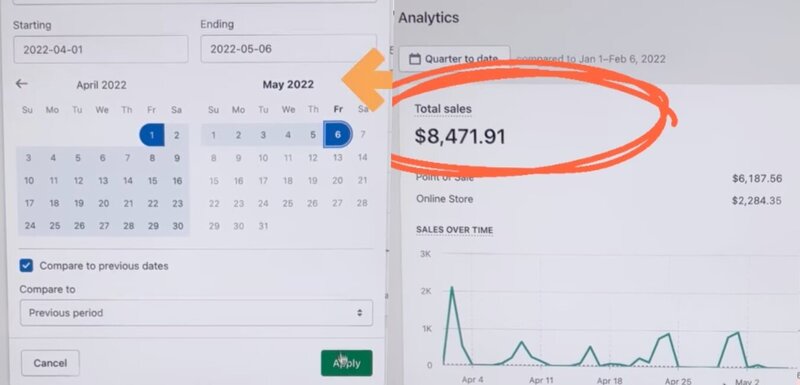
Task: Click the first sales peak on chart
Action: 452,288
